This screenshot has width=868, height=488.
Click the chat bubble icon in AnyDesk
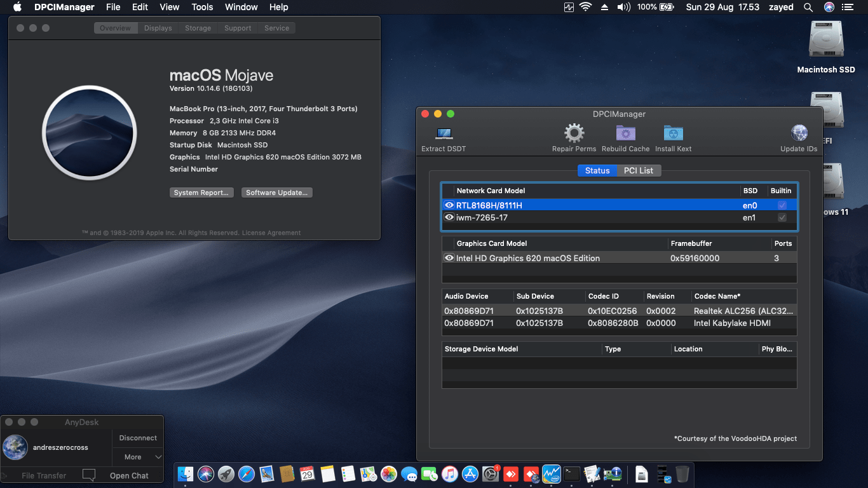[x=89, y=475]
